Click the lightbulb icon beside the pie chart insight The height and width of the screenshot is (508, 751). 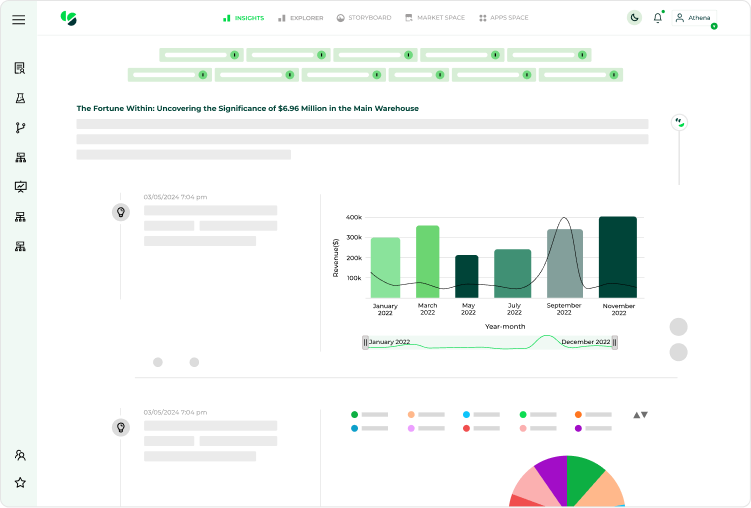click(x=121, y=427)
